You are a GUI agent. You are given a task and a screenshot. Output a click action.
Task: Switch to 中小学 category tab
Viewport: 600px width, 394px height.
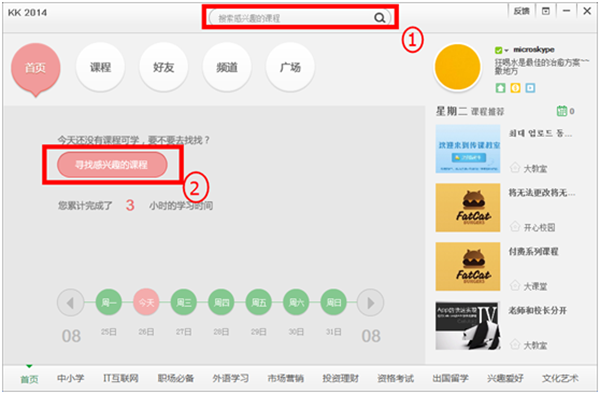(x=70, y=378)
